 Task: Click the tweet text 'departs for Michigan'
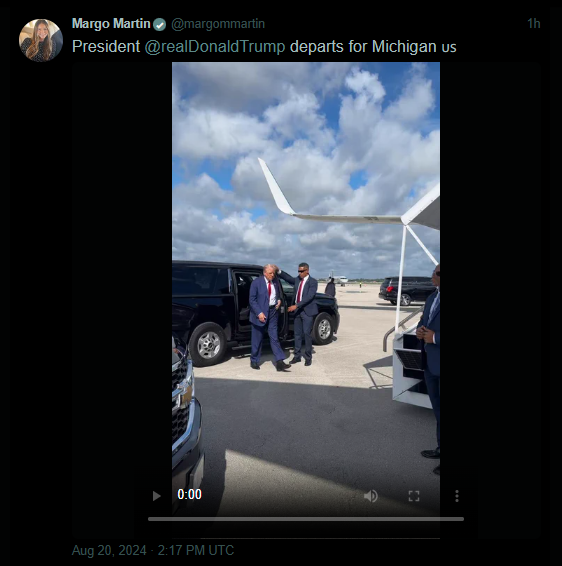pyautogui.click(x=363, y=47)
